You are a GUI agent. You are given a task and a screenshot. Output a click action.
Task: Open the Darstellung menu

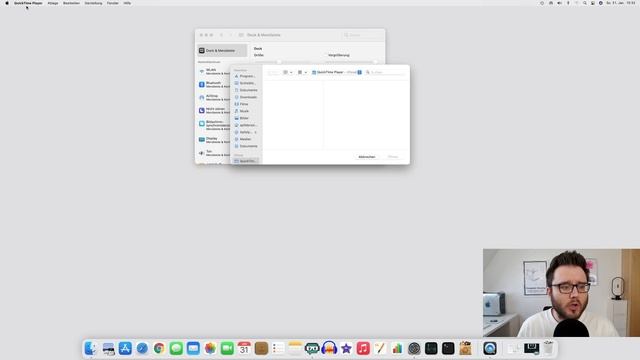click(x=93, y=3)
